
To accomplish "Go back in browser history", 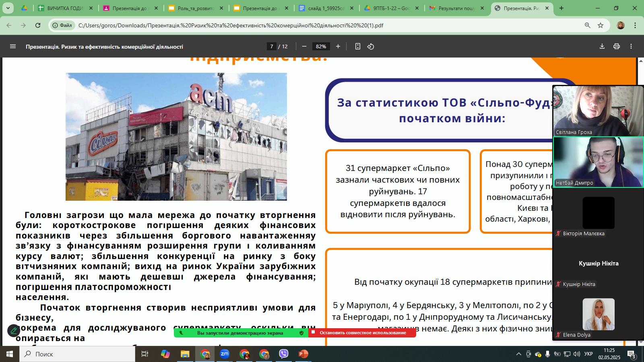I will pyautogui.click(x=9, y=25).
